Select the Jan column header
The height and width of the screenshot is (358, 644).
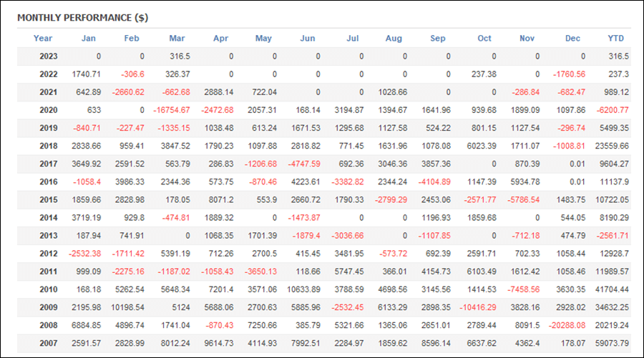point(88,38)
